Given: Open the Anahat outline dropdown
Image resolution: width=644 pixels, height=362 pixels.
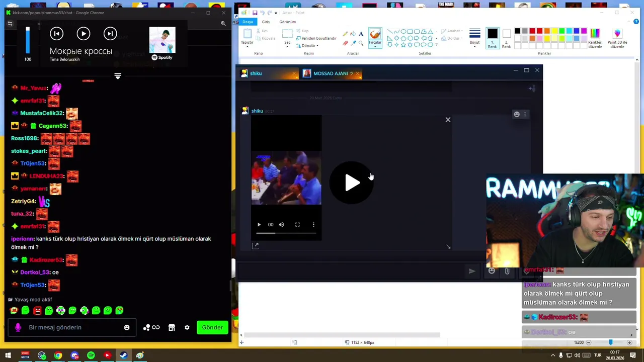Looking at the screenshot, I should (x=451, y=31).
